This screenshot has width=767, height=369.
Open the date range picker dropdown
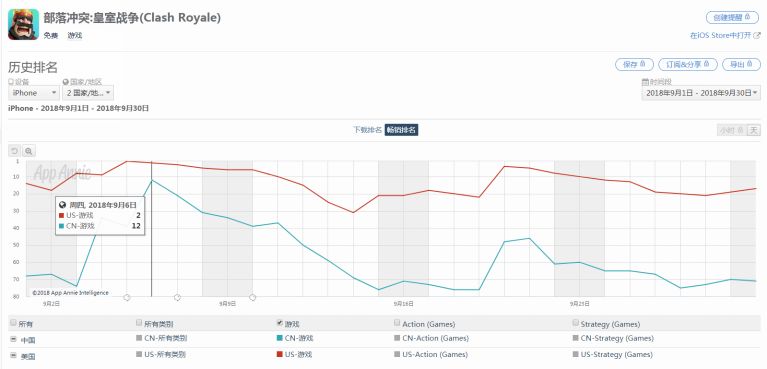tap(701, 93)
